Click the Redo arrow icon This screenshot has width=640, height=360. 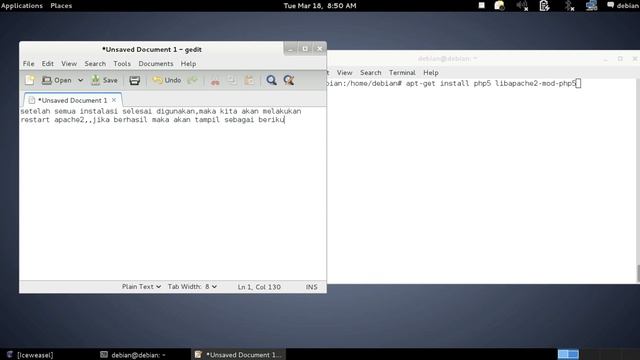click(x=192, y=80)
